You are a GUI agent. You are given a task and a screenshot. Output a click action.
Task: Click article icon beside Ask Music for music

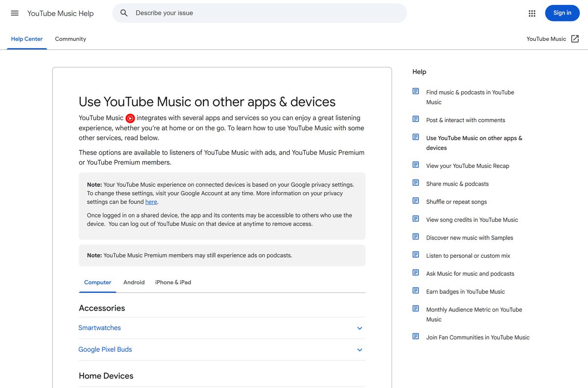click(x=416, y=272)
